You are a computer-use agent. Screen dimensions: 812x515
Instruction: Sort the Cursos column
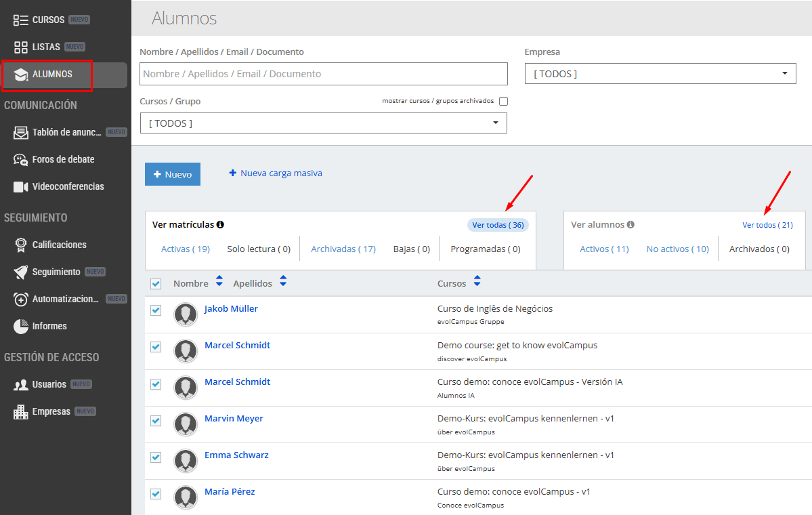click(477, 281)
